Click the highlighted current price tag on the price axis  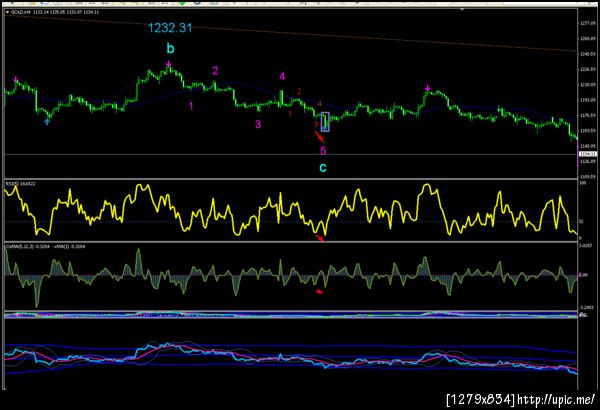587,154
